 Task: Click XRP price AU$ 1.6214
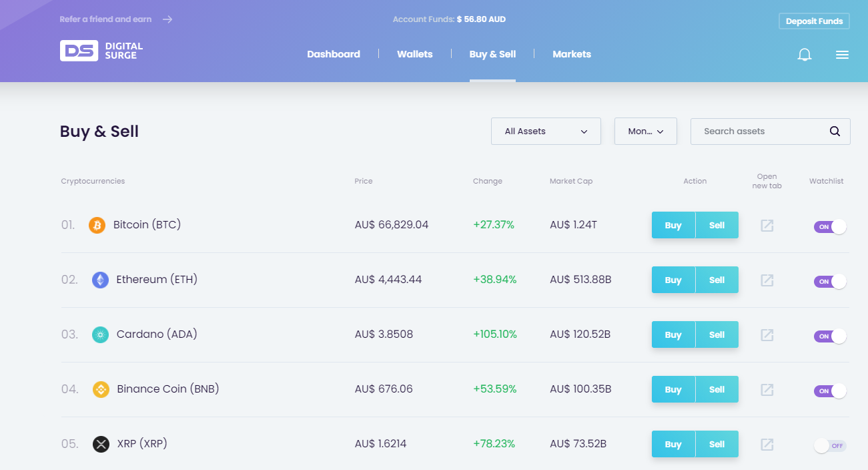coord(380,444)
